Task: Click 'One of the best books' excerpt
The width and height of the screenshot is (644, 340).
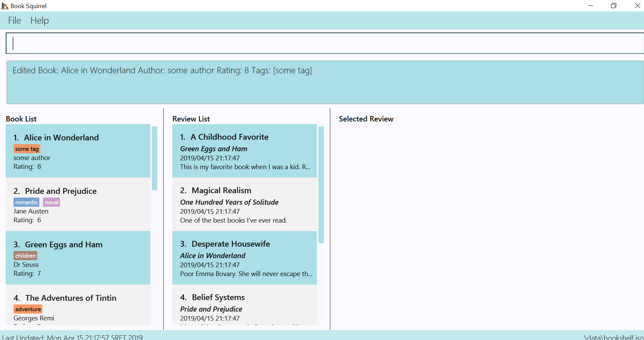Action: [234, 220]
